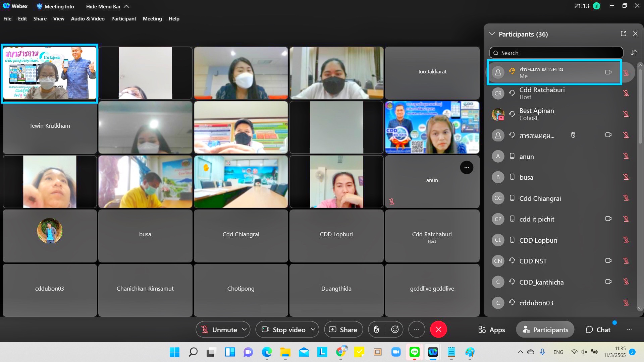The width and height of the screenshot is (644, 362).
Task: Click the three-dot menu on anun tile
Action: [x=467, y=167]
